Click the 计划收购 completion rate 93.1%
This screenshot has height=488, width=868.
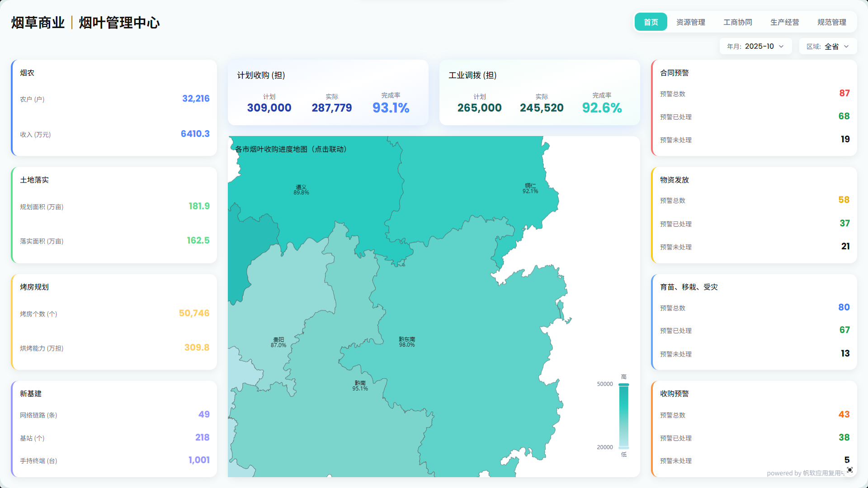click(x=391, y=108)
